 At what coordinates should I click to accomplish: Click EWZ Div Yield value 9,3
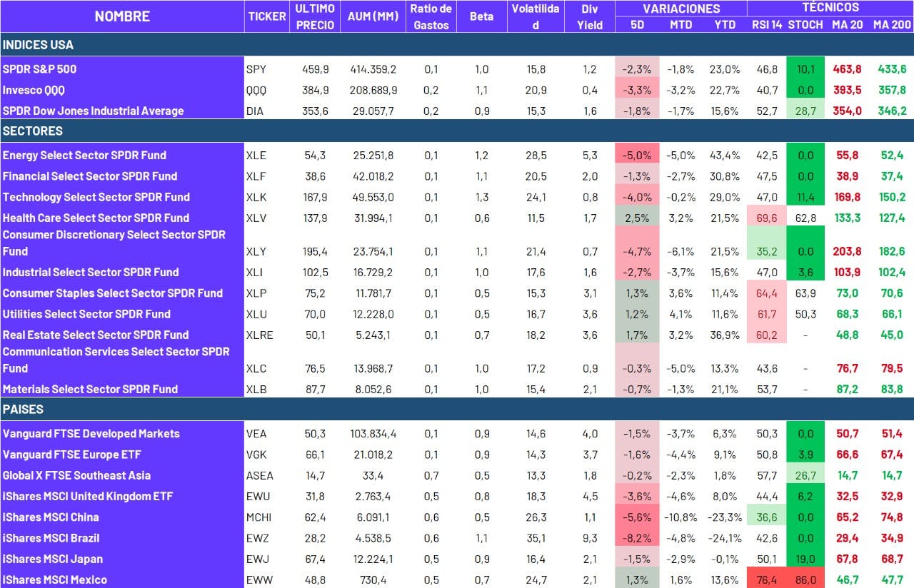click(589, 538)
